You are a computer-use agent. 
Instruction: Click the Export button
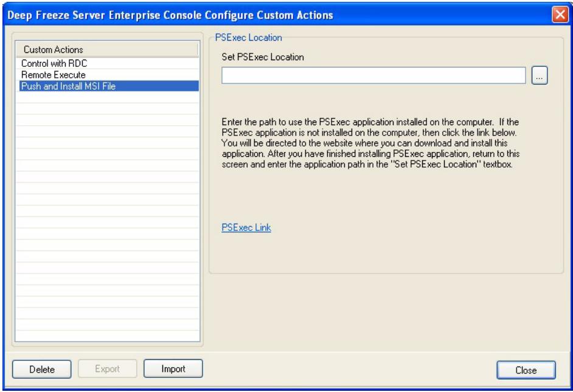click(108, 369)
